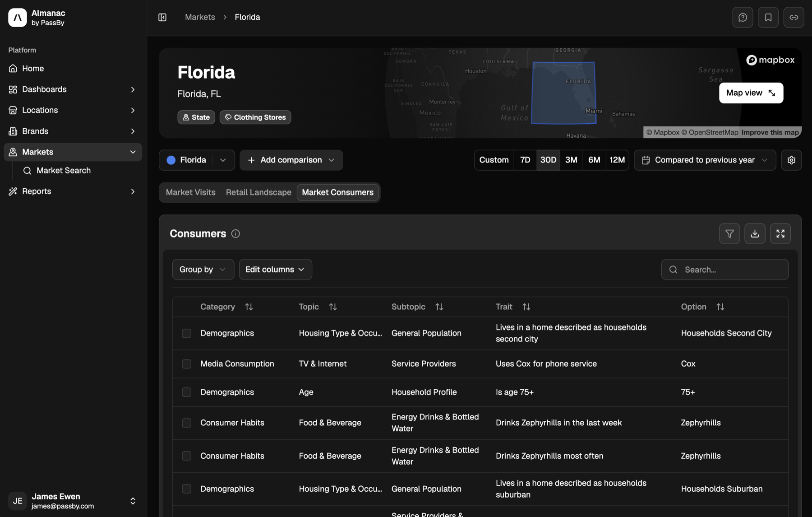Image resolution: width=812 pixels, height=517 pixels.
Task: Select the 12M time range
Action: (617, 160)
